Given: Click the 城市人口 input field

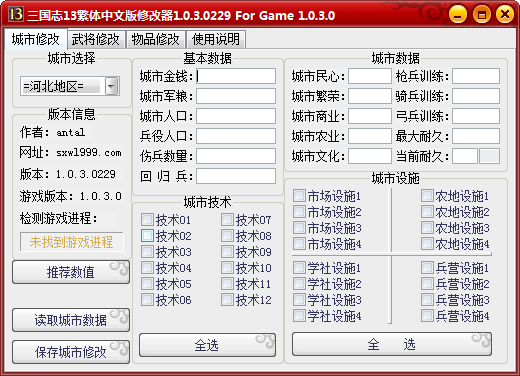Looking at the screenshot, I should pos(236,116).
